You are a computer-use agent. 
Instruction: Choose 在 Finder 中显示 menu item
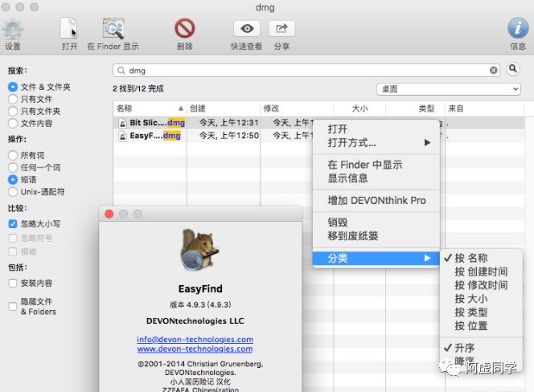365,165
